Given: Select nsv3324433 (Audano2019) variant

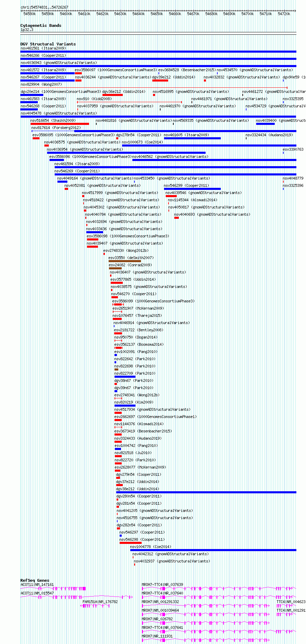Looking at the screenshot, I should (138, 439).
